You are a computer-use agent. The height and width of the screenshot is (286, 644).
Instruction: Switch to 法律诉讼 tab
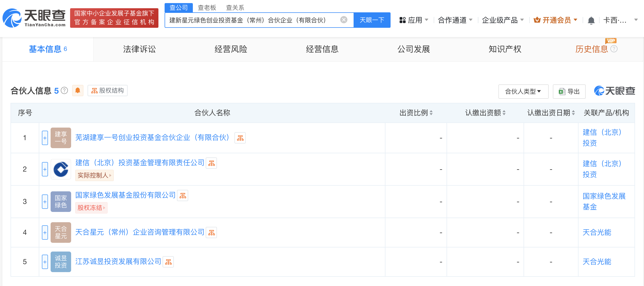[139, 49]
